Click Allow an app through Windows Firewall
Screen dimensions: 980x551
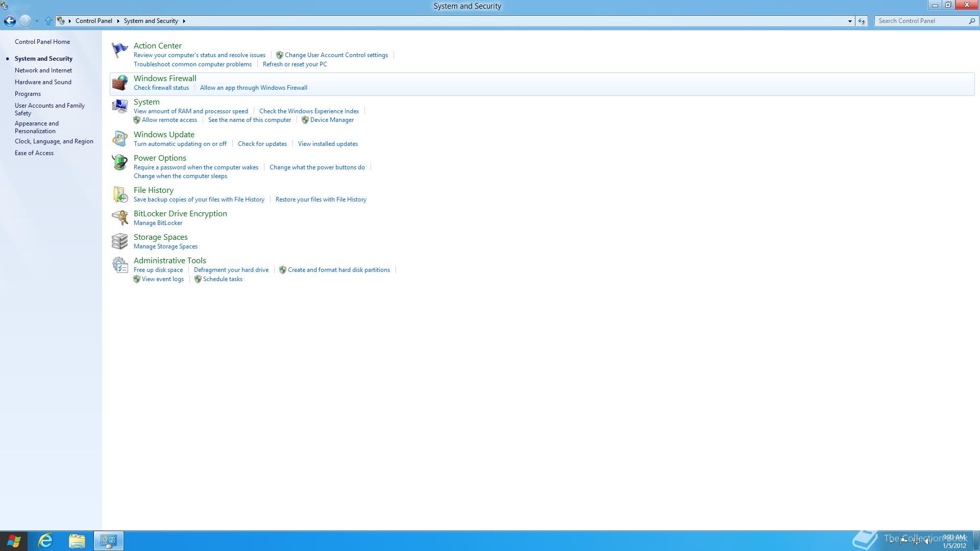click(x=254, y=88)
